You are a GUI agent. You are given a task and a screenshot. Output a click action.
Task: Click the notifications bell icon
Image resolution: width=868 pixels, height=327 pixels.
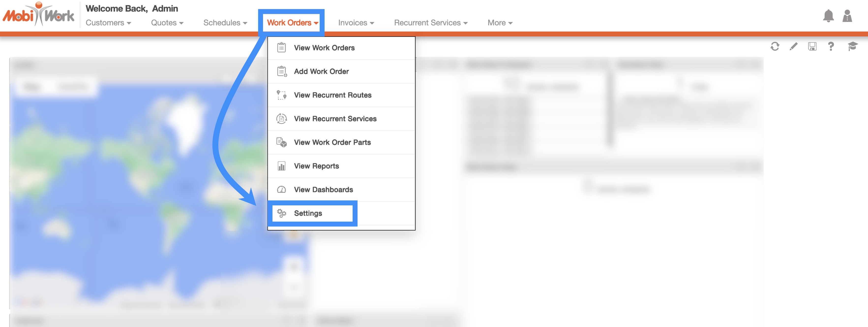coord(828,16)
